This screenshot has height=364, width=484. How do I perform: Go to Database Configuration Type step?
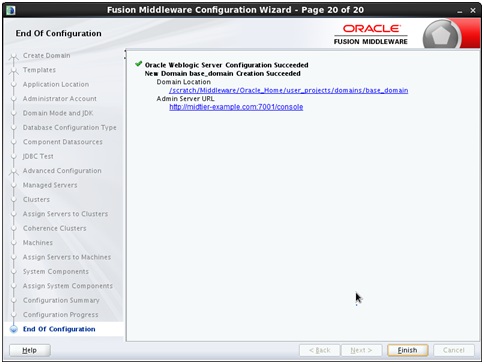[x=69, y=127]
